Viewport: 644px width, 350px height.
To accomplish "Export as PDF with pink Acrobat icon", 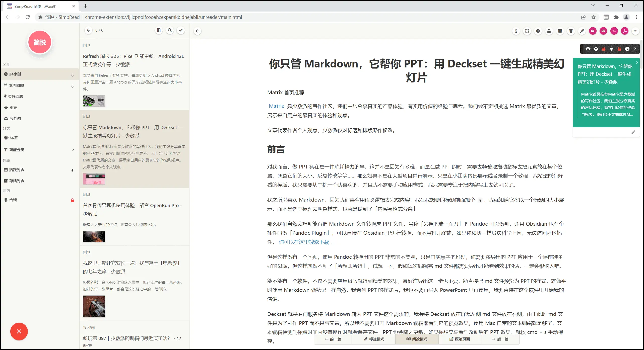I will coord(625,31).
